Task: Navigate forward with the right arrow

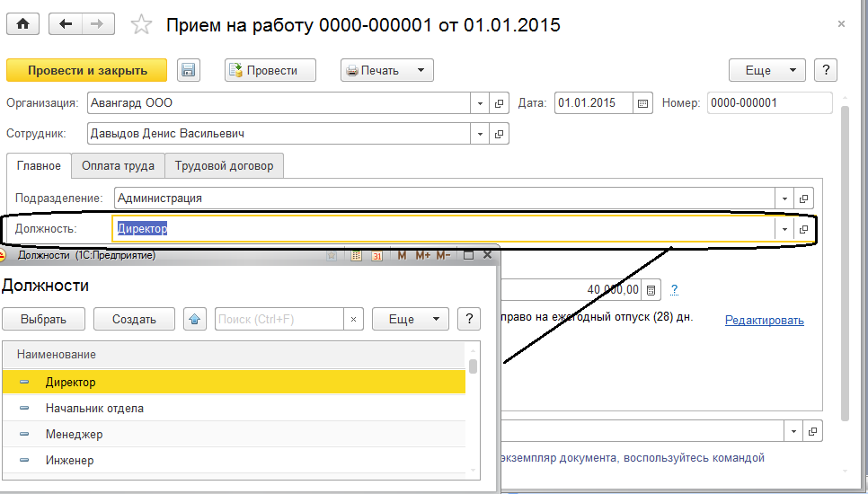Action: (x=98, y=24)
